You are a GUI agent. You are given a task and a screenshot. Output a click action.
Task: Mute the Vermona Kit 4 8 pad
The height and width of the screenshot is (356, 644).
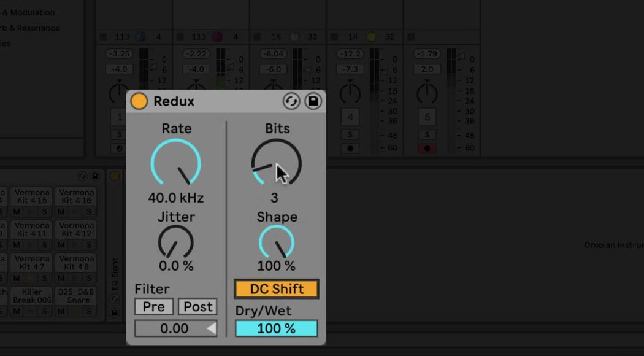pos(61,278)
